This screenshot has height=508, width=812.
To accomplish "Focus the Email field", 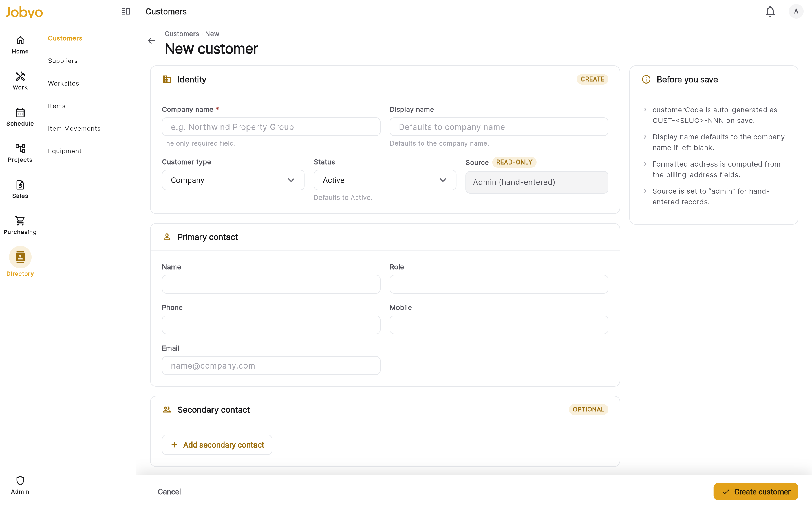I will click(271, 365).
